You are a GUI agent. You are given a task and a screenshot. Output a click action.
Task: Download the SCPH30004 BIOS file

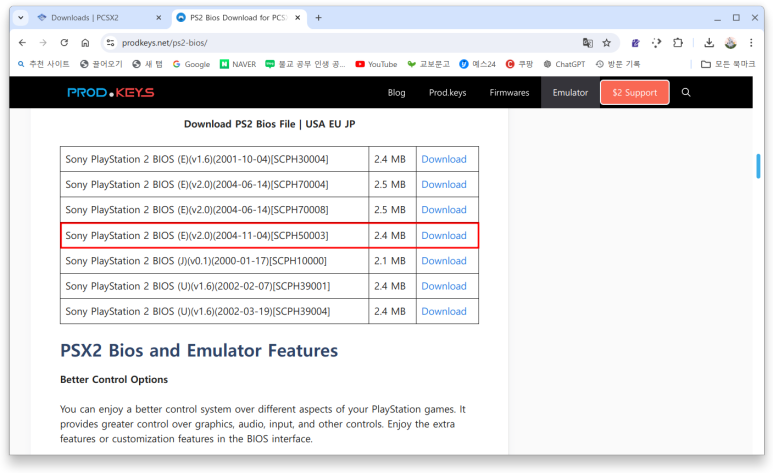(444, 159)
